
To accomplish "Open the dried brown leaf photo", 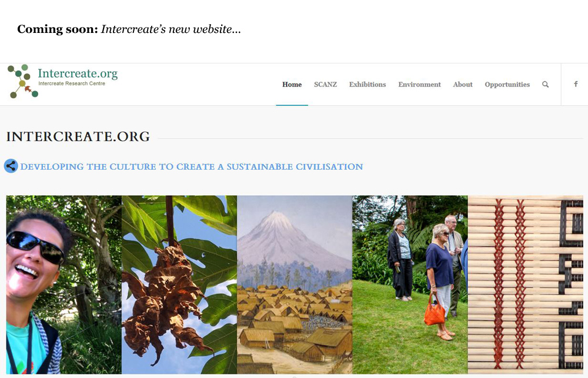I will (x=179, y=285).
